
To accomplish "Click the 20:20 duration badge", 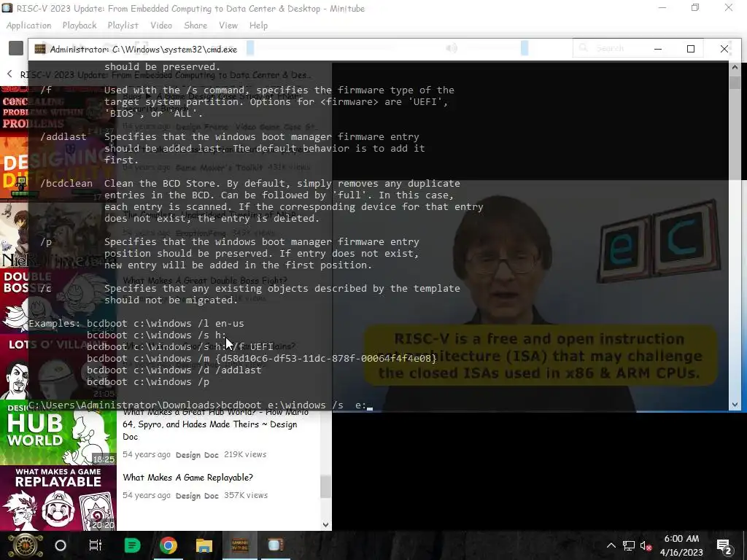I will [104, 525].
